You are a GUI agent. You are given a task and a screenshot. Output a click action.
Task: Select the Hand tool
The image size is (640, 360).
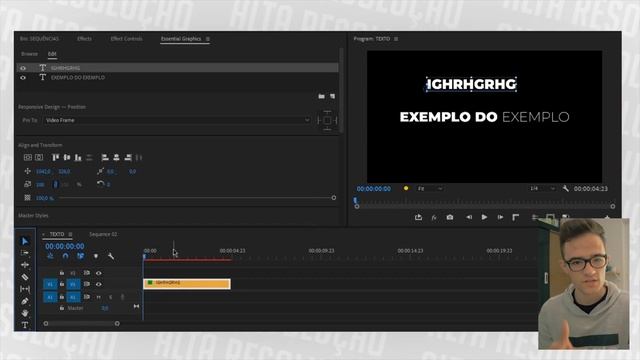point(24,313)
